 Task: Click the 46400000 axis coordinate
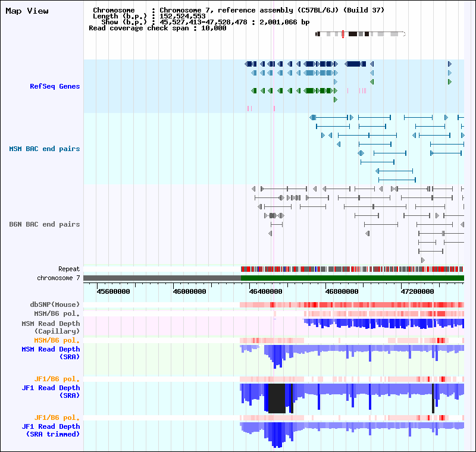[x=265, y=291]
